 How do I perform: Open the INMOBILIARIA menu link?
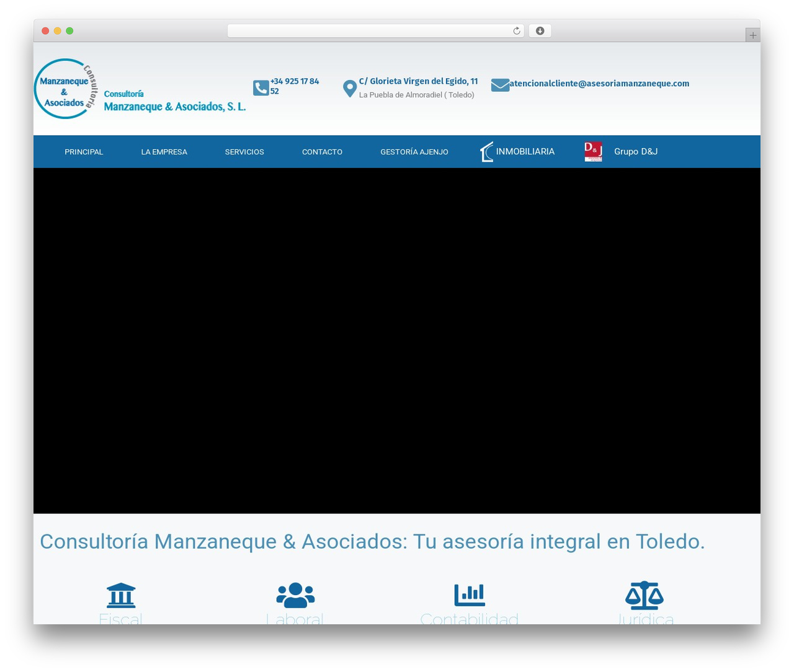click(x=525, y=151)
